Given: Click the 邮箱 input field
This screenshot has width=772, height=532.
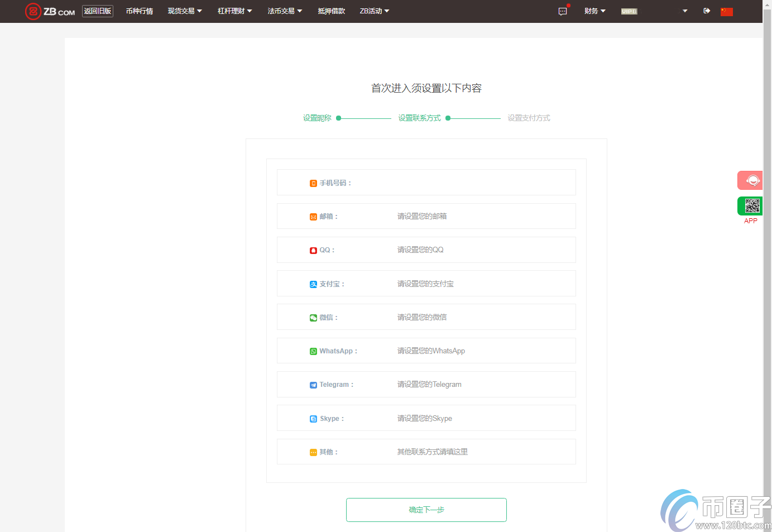Looking at the screenshot, I should 426,216.
